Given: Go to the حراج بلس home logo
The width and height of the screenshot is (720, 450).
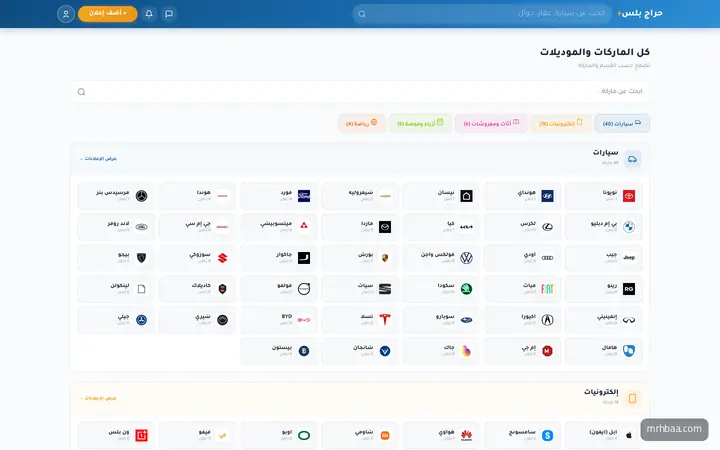Looking at the screenshot, I should point(640,13).
